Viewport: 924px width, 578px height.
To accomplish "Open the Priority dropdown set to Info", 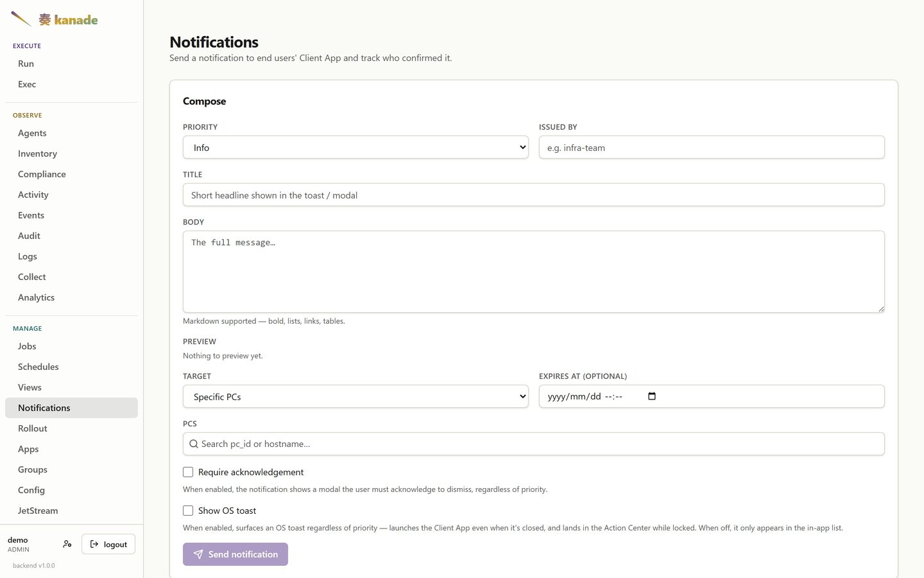I will point(355,147).
